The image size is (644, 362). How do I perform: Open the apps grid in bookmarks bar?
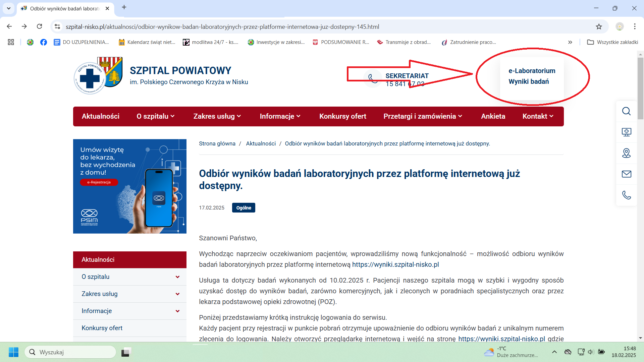tap(11, 42)
